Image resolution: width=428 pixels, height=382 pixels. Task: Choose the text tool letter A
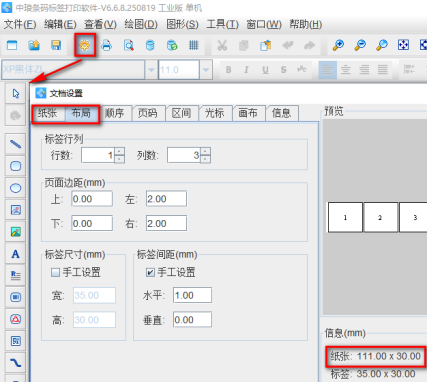click(x=16, y=254)
